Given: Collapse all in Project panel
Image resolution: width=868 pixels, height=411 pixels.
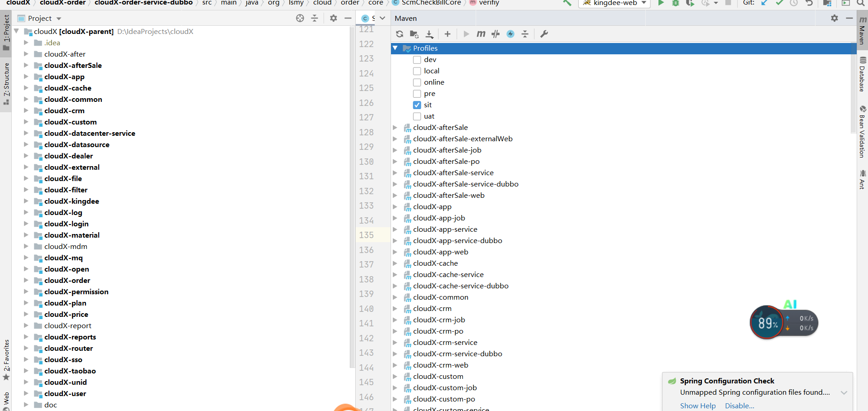Looking at the screenshot, I should (315, 18).
